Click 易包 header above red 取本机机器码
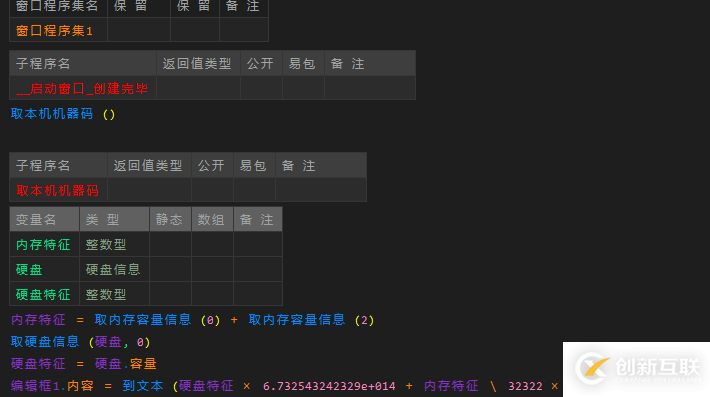Viewport: 710px width, 397px height. [253, 166]
